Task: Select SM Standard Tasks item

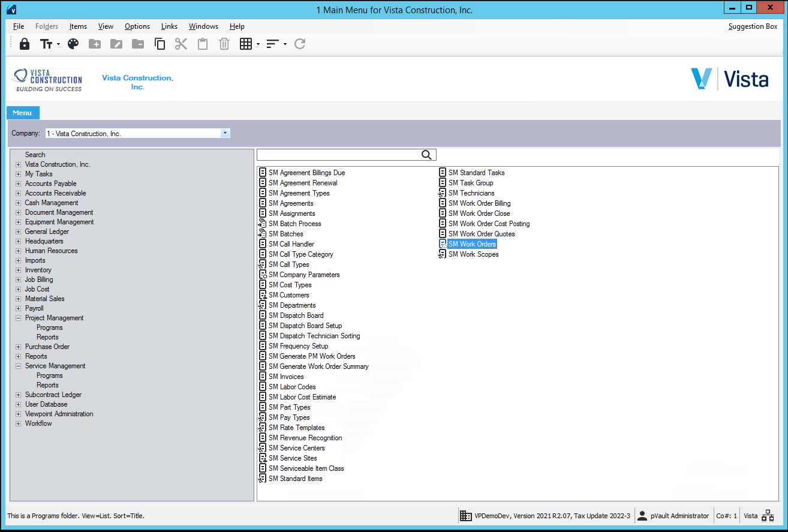Action: (x=476, y=173)
